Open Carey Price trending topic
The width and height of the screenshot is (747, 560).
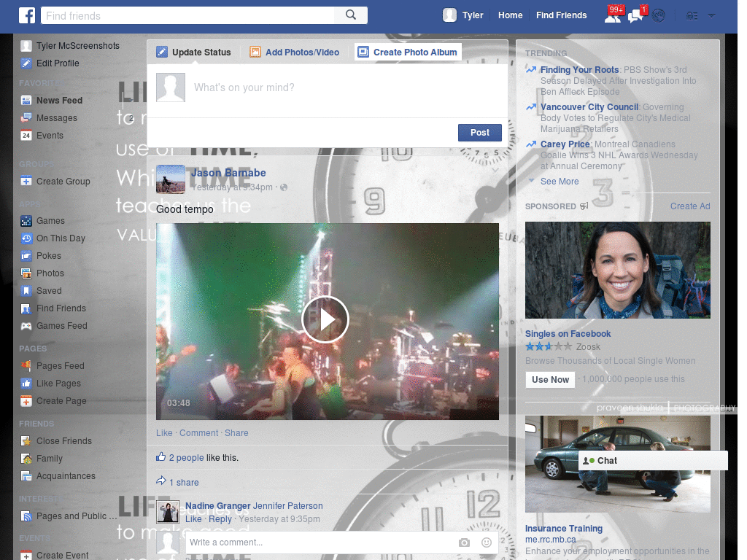pos(565,144)
